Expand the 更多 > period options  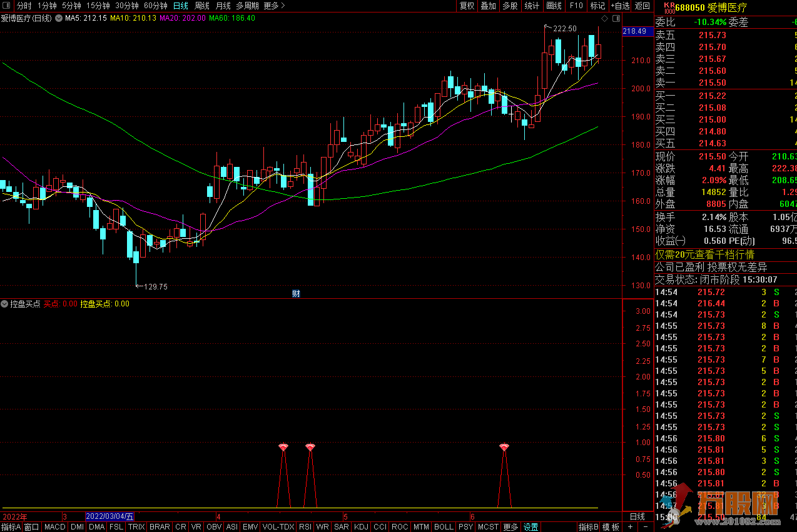coord(274,6)
